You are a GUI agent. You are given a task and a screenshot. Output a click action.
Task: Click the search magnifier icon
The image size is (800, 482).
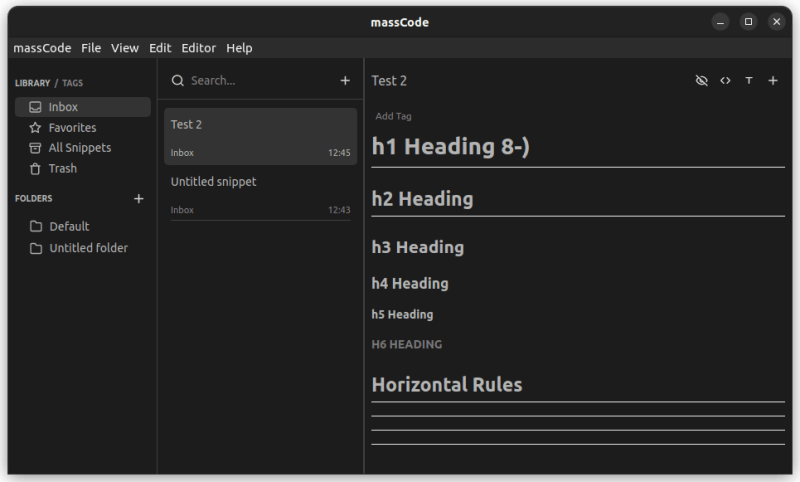[178, 81]
